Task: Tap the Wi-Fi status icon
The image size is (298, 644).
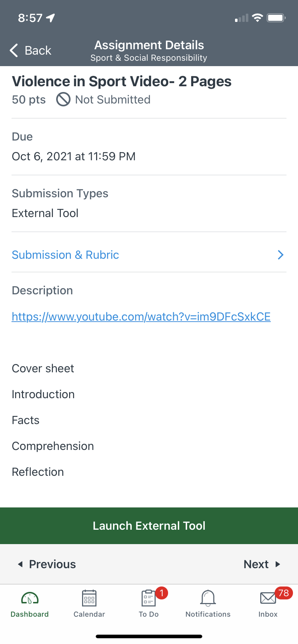Action: click(257, 18)
